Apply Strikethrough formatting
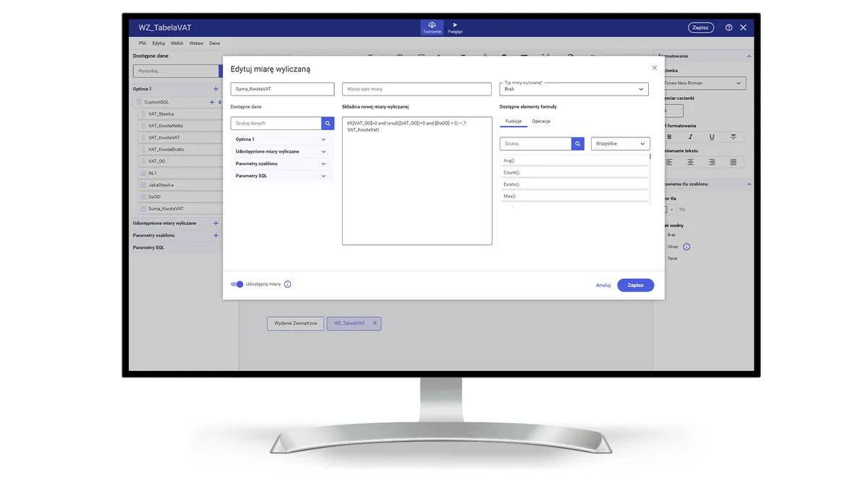Image resolution: width=868 pixels, height=486 pixels. click(x=733, y=137)
